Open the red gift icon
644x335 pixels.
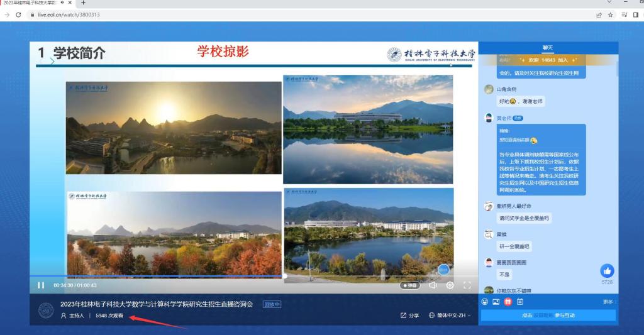pos(508,302)
